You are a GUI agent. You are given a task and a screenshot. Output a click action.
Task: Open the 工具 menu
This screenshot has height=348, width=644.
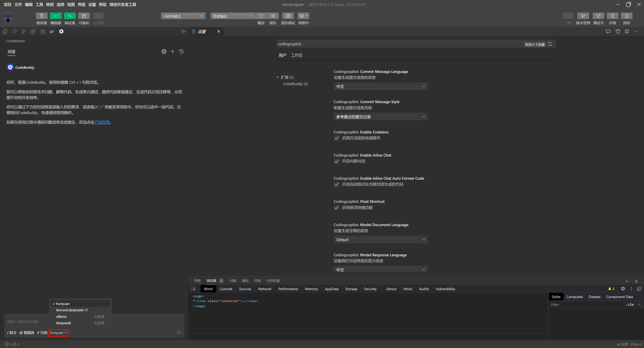pyautogui.click(x=39, y=5)
